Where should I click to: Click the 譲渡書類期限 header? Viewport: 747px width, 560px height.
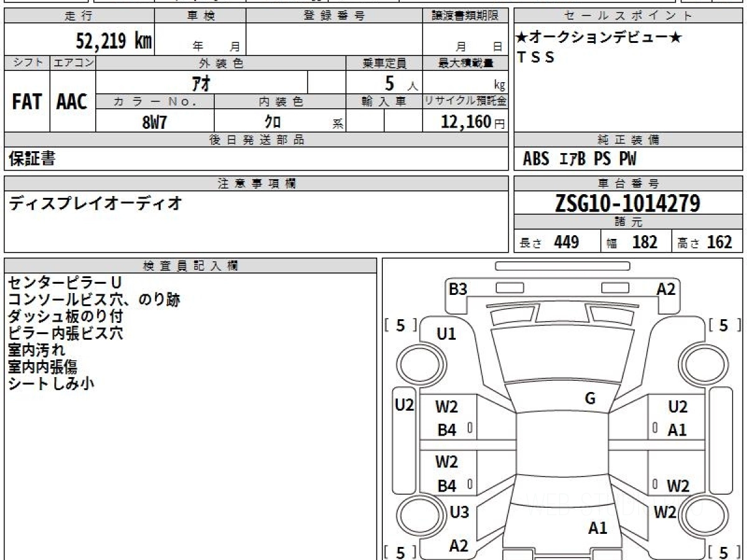click(465, 16)
